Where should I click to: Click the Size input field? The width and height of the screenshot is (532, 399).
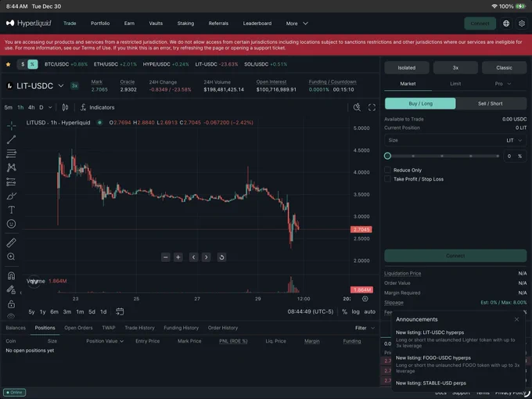[455, 140]
